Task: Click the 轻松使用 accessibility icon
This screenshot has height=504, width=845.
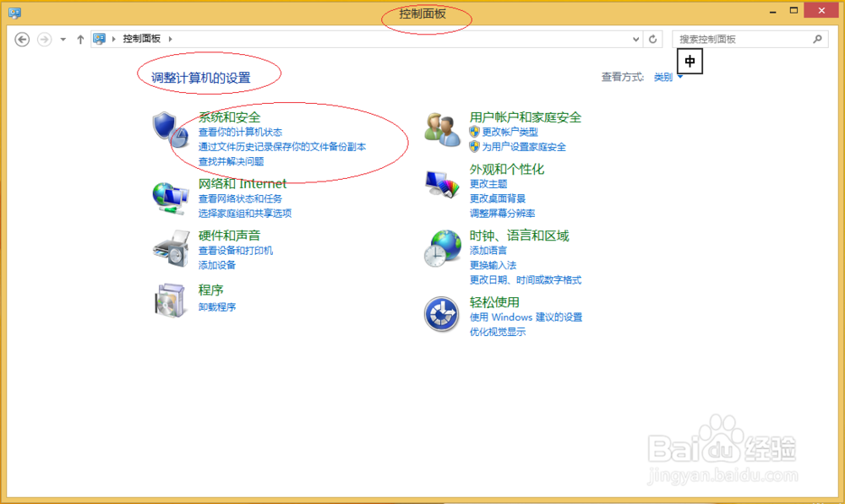Action: (x=441, y=314)
